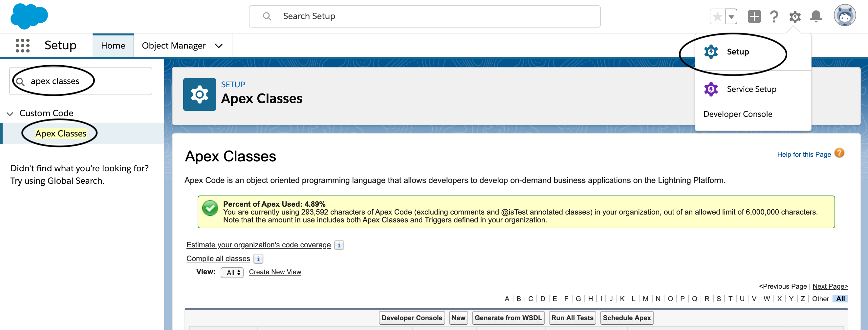Click the setup gear icon in header
This screenshot has height=330, width=868.
[794, 16]
